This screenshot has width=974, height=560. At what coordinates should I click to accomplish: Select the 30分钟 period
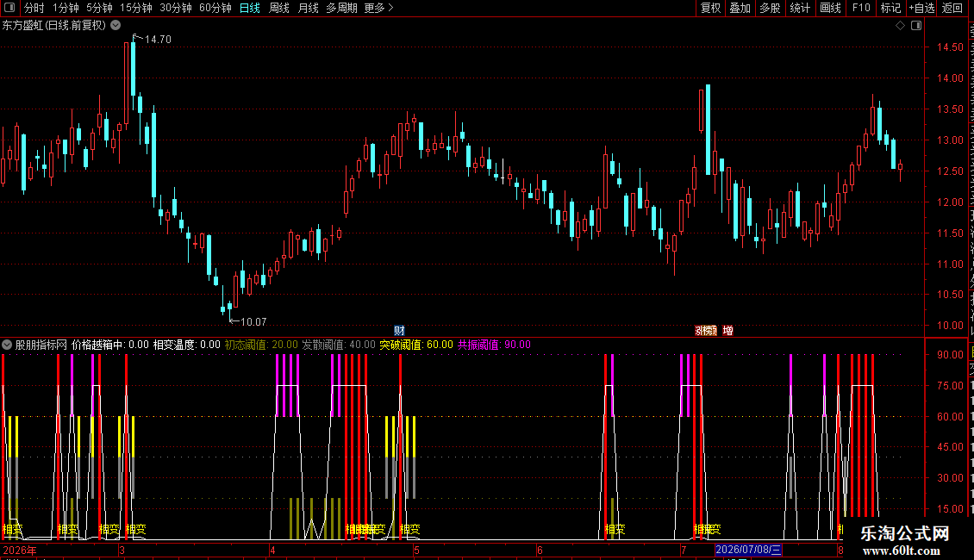click(176, 8)
